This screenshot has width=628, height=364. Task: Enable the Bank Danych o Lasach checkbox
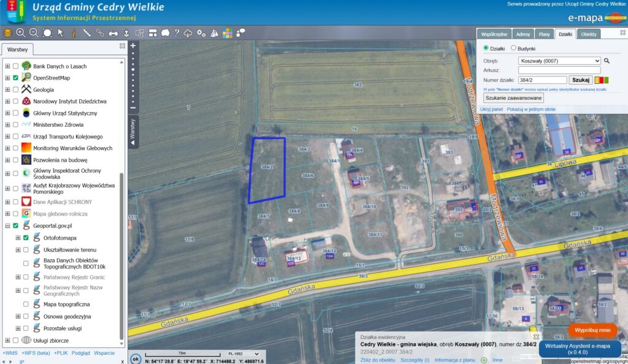tap(15, 66)
